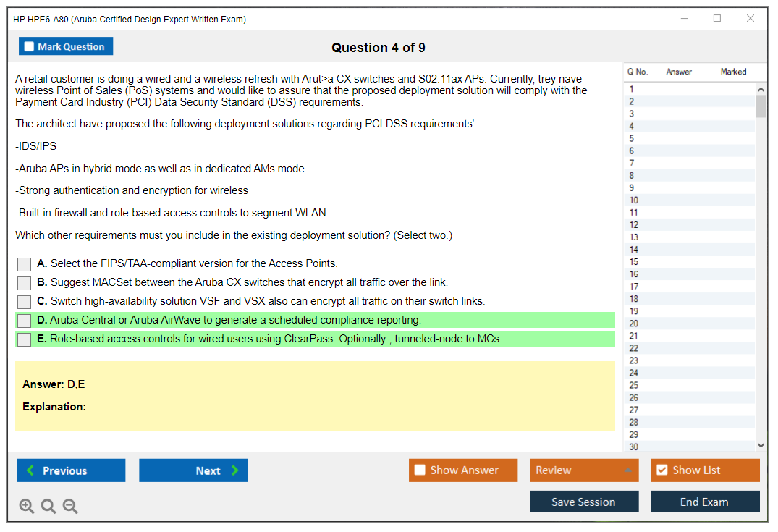
Task: Click the Marked column header
Action: coord(732,72)
